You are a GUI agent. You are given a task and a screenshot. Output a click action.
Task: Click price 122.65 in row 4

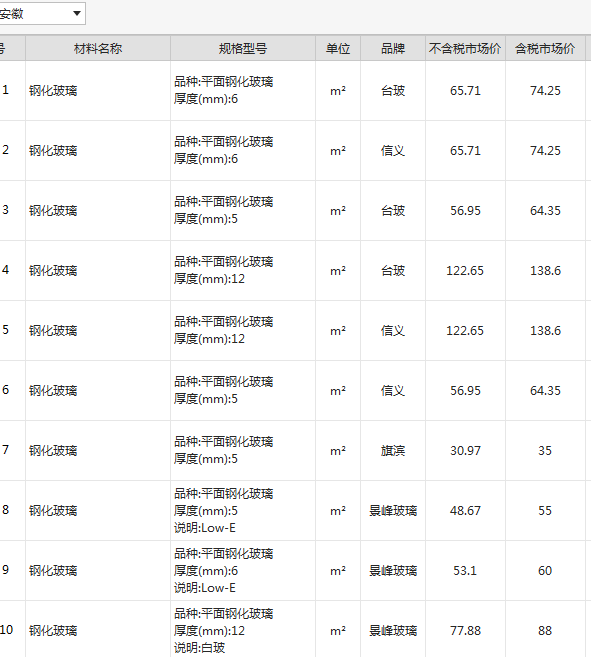pos(465,270)
